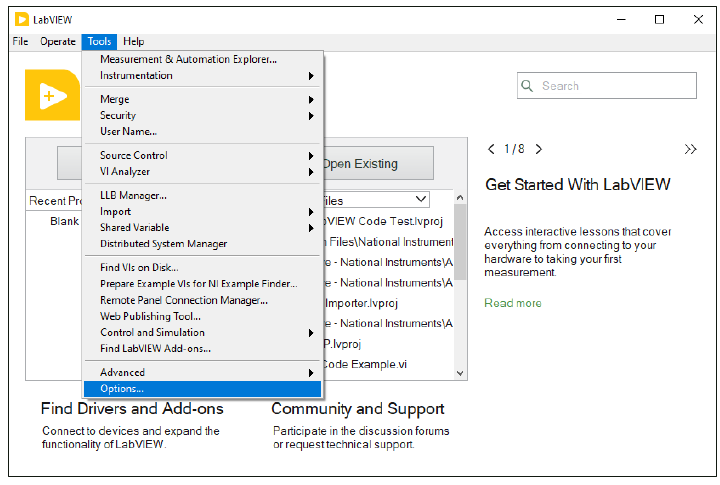Viewport: 720px width, 485px height.
Task: Maximize the LabVIEW window
Action: [x=659, y=20]
